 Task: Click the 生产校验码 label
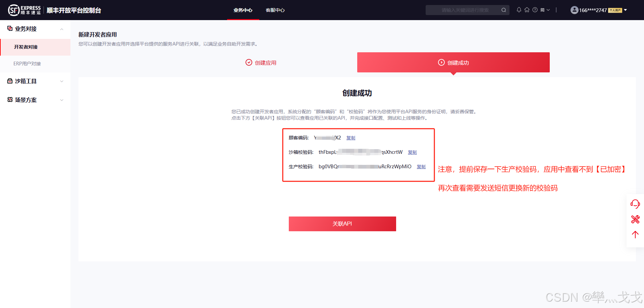pyautogui.click(x=301, y=167)
